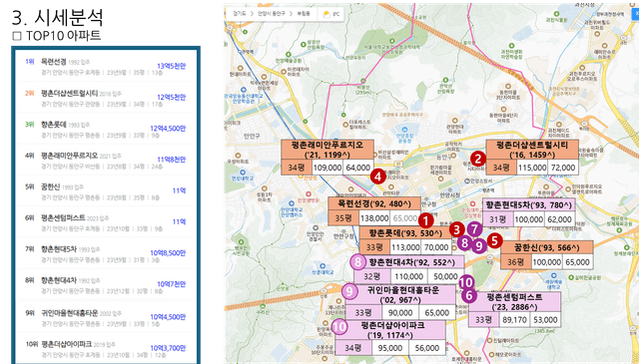
Task: Open the 경기도 breadcrumb dropdown
Action: [240, 14]
